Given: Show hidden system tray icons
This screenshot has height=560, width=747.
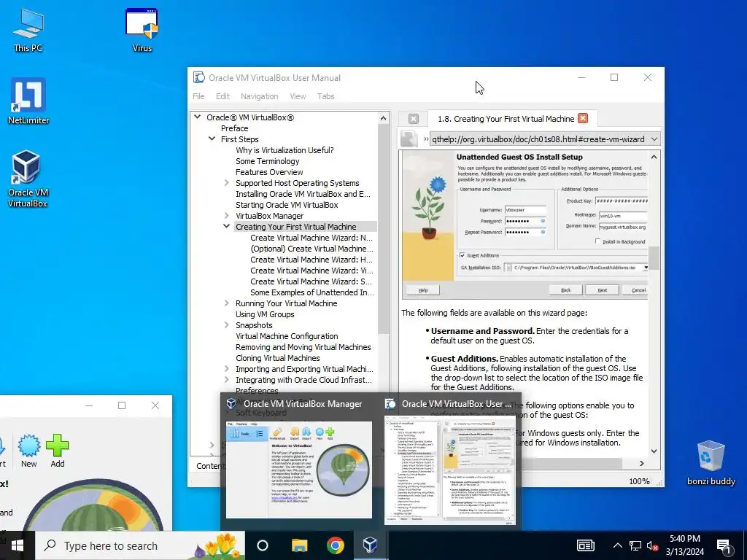Looking at the screenshot, I should tap(617, 545).
